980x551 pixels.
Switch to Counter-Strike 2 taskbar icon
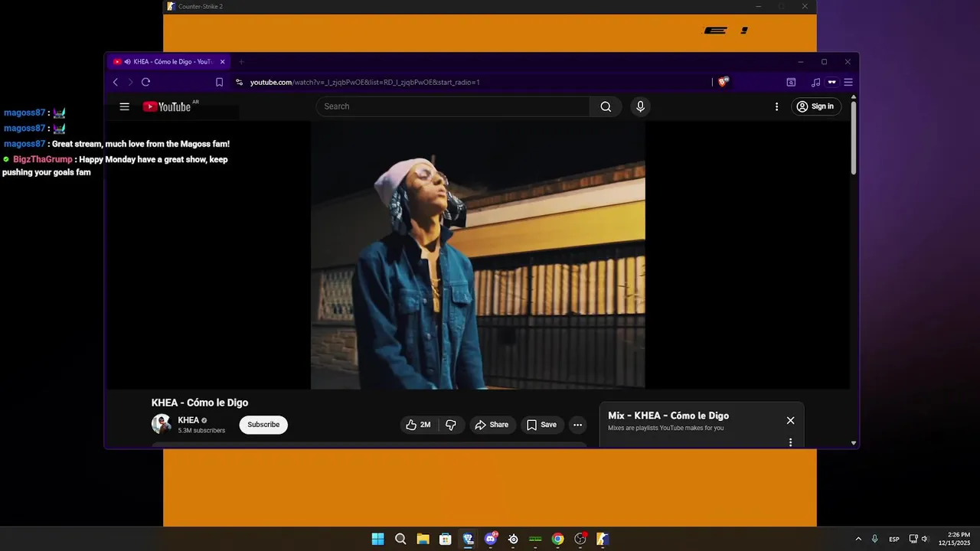coord(603,539)
